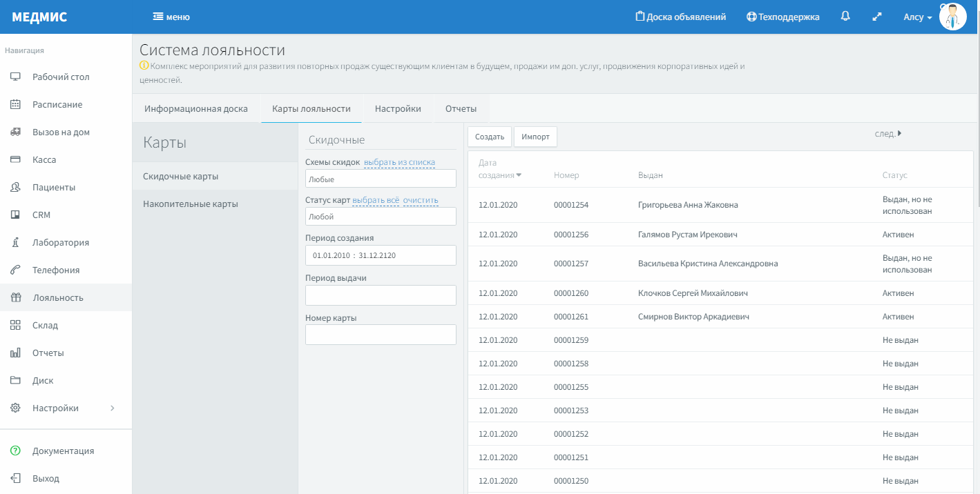Image resolution: width=980 pixels, height=494 pixels.
Task: Expand the Настройки sidebar chevron
Action: 113,408
